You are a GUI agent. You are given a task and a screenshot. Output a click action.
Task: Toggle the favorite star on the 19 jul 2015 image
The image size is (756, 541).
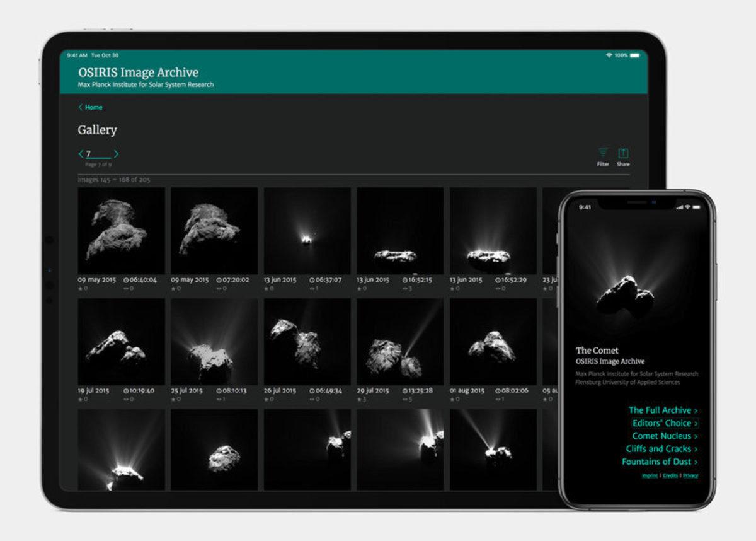click(x=80, y=398)
